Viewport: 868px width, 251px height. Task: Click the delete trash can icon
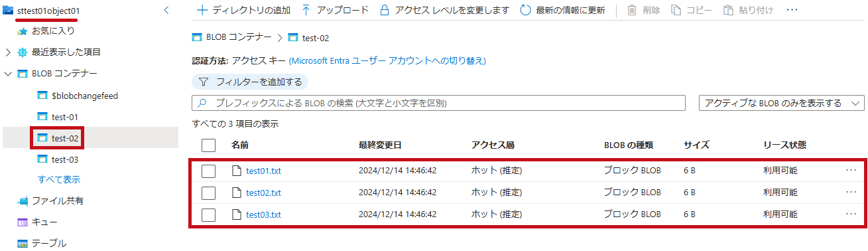pyautogui.click(x=632, y=10)
